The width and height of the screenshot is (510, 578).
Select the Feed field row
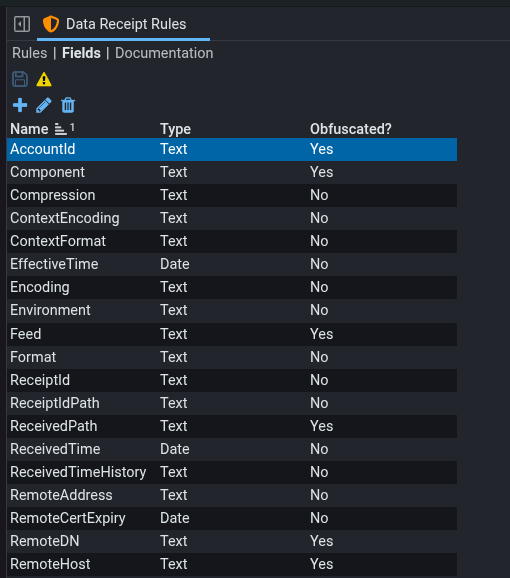(232, 334)
